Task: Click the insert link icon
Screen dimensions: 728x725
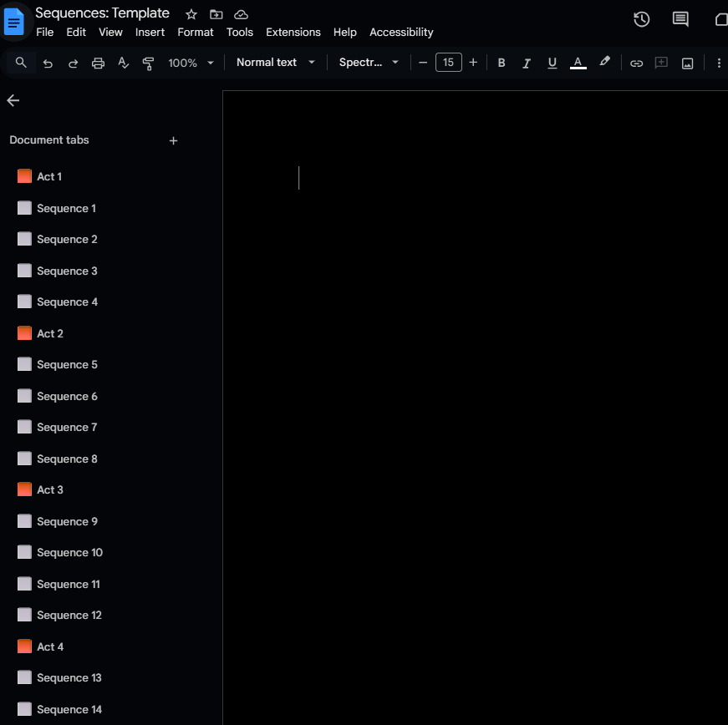Action: [x=636, y=63]
